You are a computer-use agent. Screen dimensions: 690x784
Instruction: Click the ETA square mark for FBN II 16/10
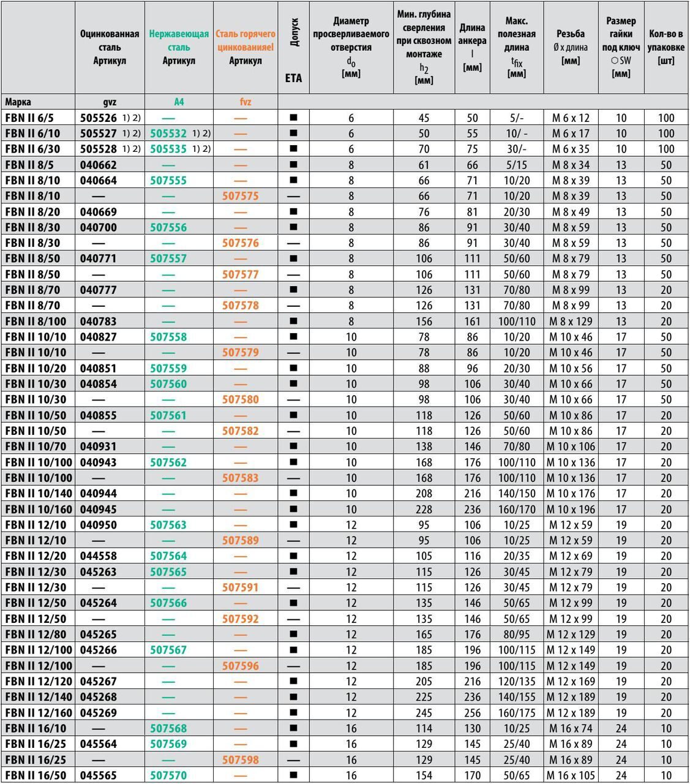point(293,729)
